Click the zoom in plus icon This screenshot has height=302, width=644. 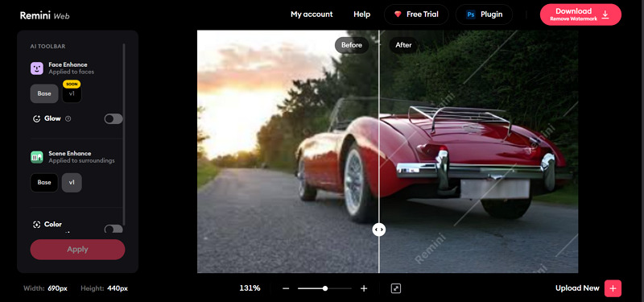pos(364,288)
